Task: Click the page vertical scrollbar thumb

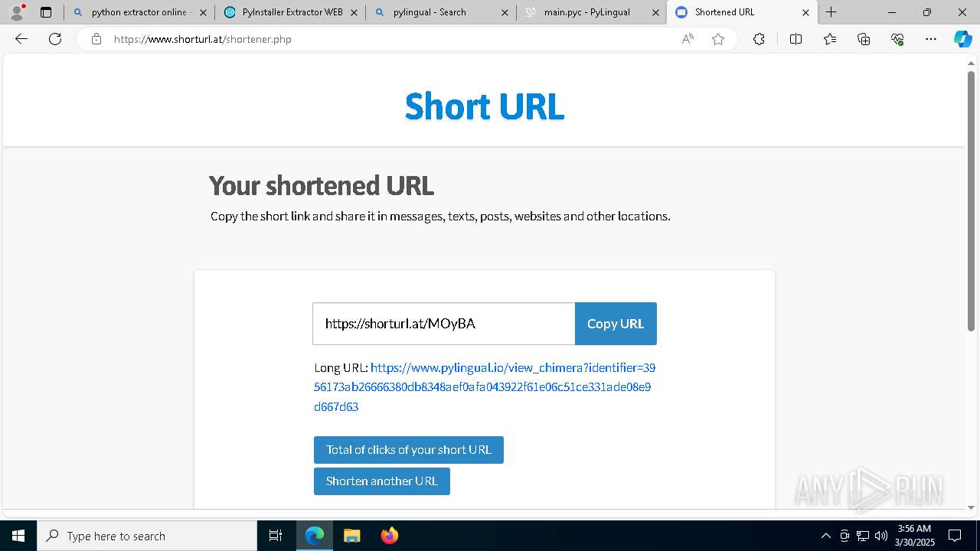Action: pyautogui.click(x=971, y=201)
